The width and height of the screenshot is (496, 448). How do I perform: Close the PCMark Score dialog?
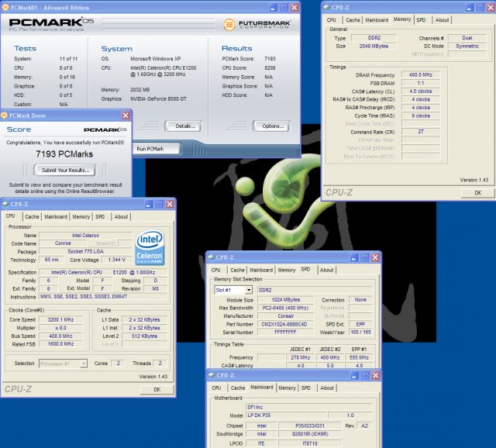pos(126,115)
